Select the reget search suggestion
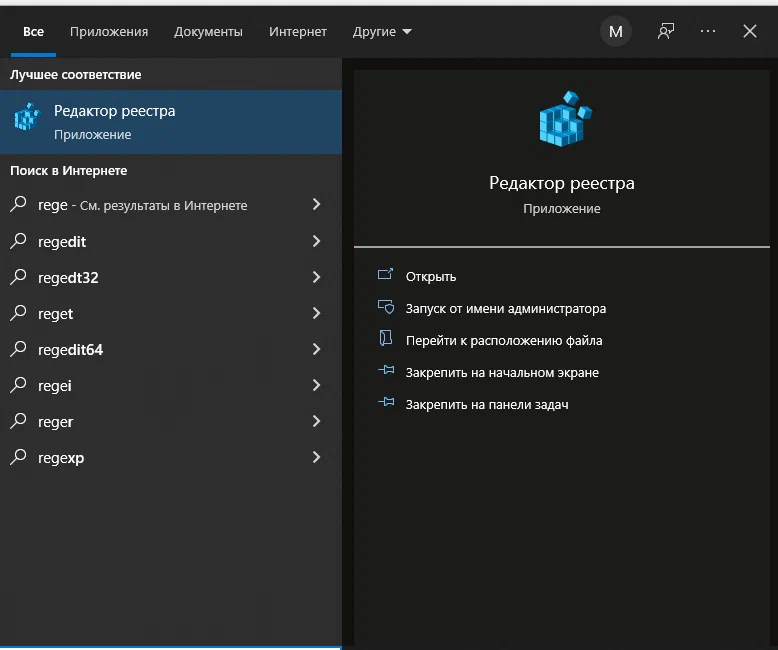Image resolution: width=778 pixels, height=650 pixels. point(171,314)
